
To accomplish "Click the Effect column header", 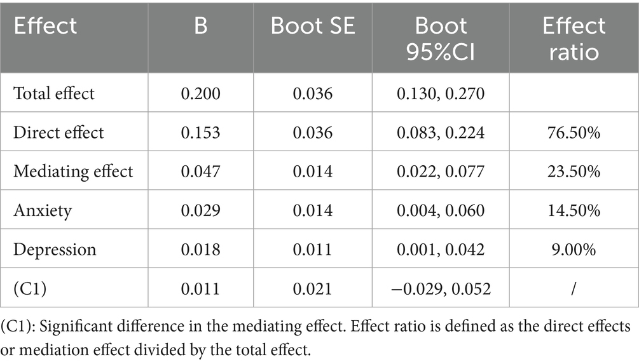I will 45,26.
